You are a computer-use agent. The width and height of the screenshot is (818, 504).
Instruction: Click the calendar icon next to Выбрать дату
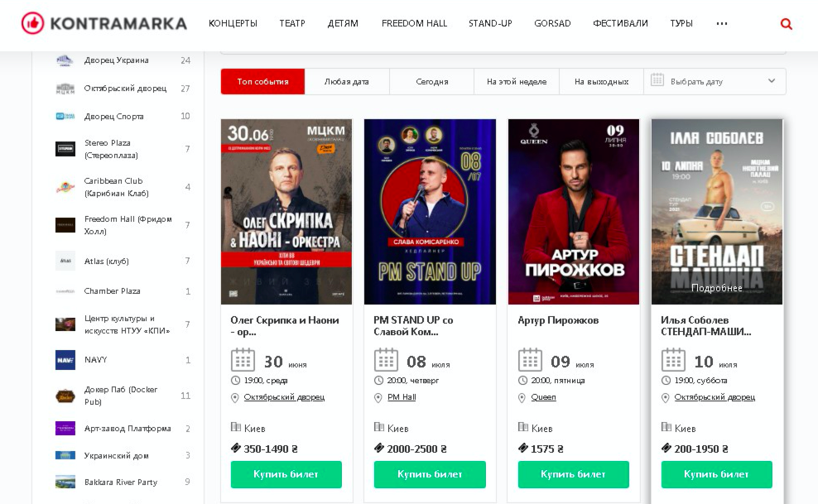coord(658,80)
